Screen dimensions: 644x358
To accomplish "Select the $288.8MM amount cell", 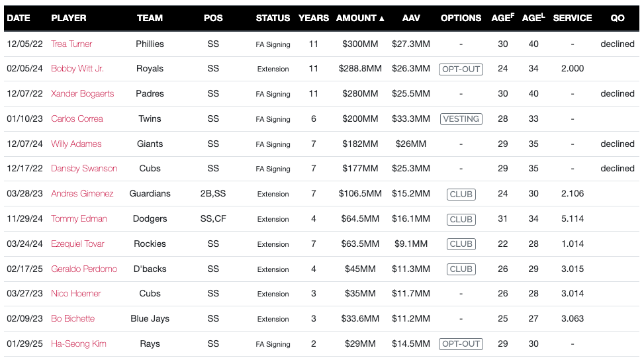I will 360,69.
